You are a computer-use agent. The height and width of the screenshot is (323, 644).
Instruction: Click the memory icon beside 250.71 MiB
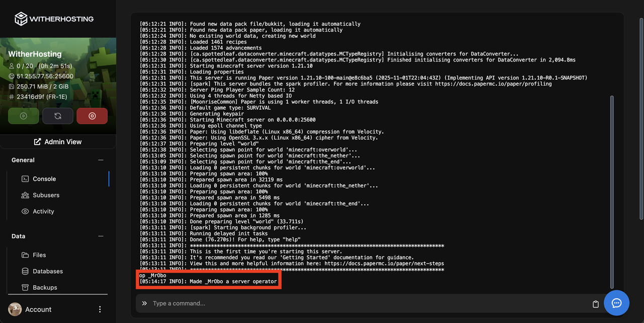[12, 86]
